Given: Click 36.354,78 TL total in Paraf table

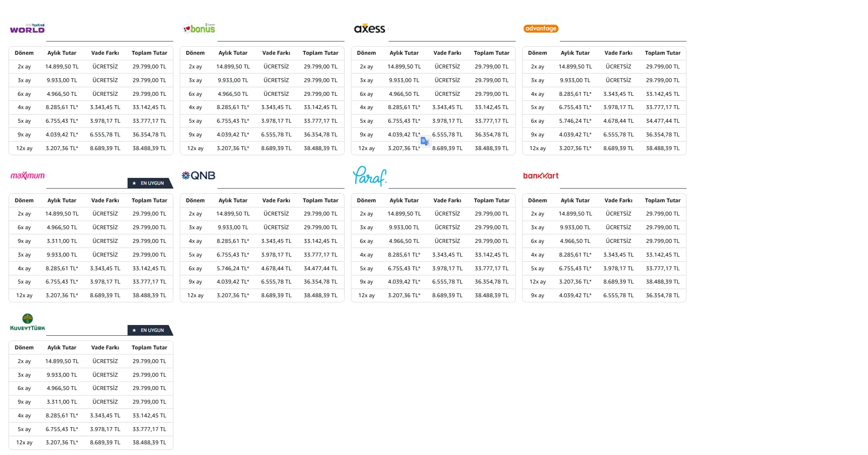Looking at the screenshot, I should pos(492,282).
